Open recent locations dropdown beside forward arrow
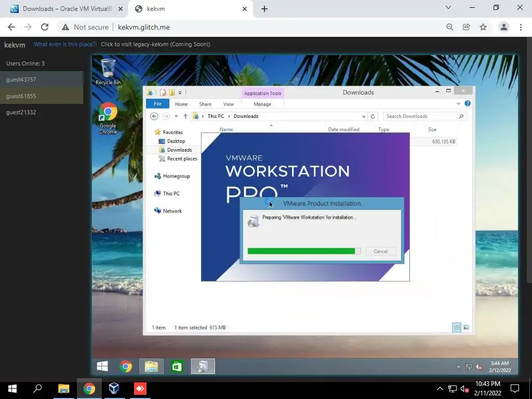Screen dimensions: 532x399 176,116
